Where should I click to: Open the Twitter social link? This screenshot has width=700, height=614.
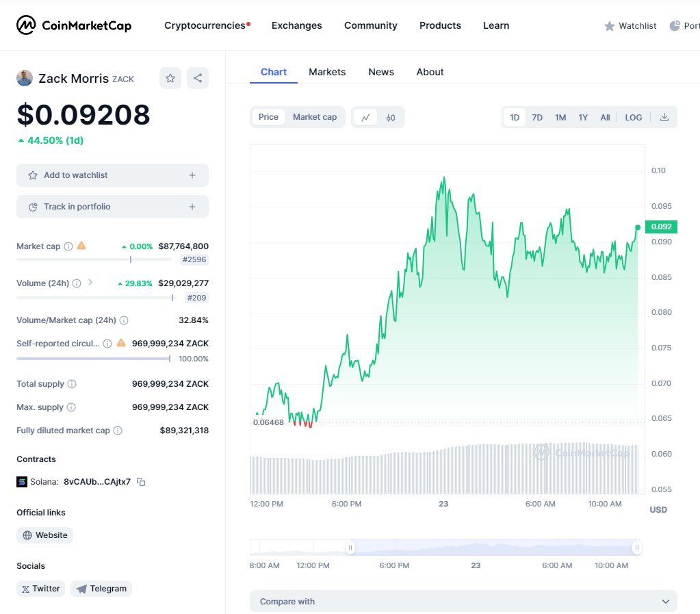click(x=40, y=589)
